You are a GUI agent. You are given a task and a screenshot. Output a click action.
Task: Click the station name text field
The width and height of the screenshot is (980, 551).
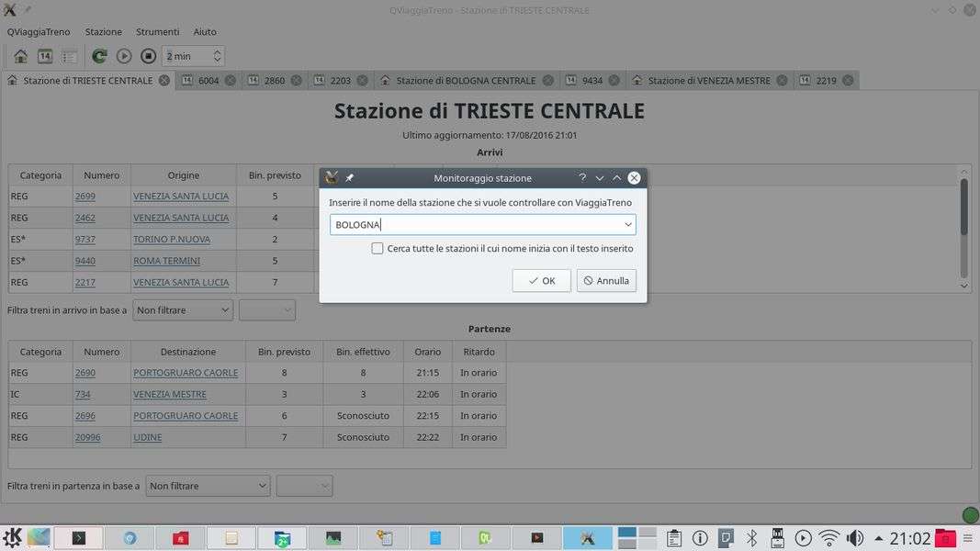point(473,225)
